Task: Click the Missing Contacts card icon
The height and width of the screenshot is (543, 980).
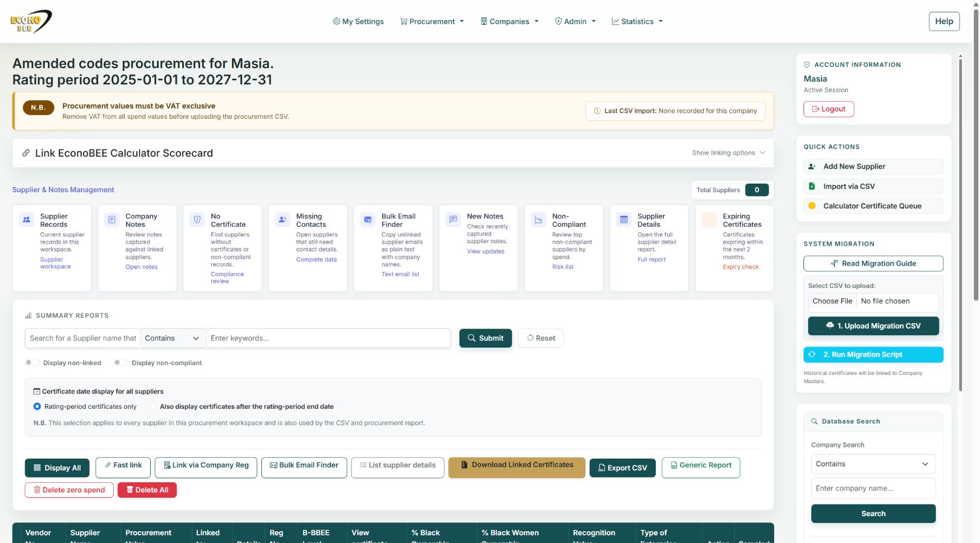Action: pyautogui.click(x=282, y=220)
